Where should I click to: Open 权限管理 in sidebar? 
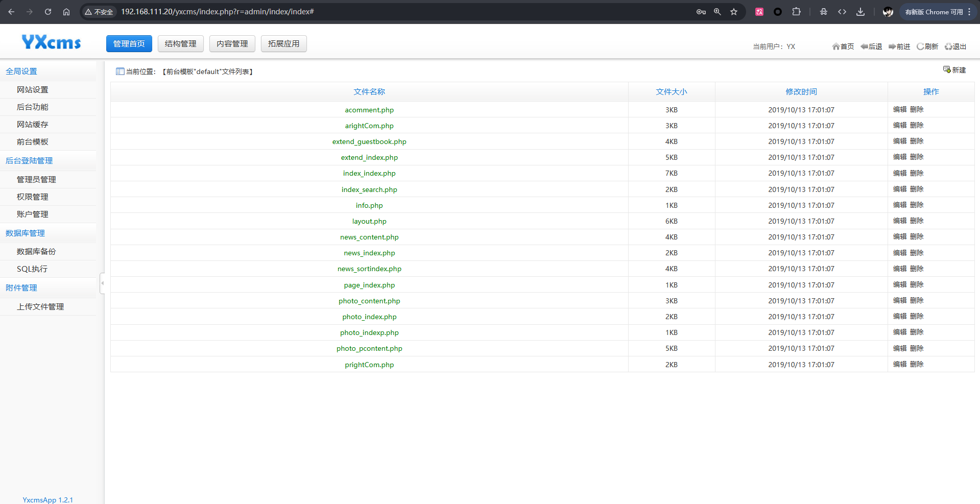[x=33, y=197]
